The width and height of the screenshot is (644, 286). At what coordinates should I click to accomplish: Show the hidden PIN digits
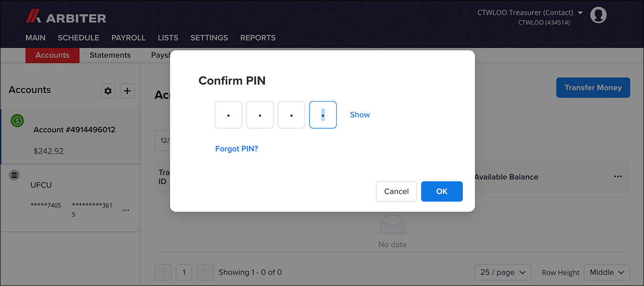tap(360, 115)
